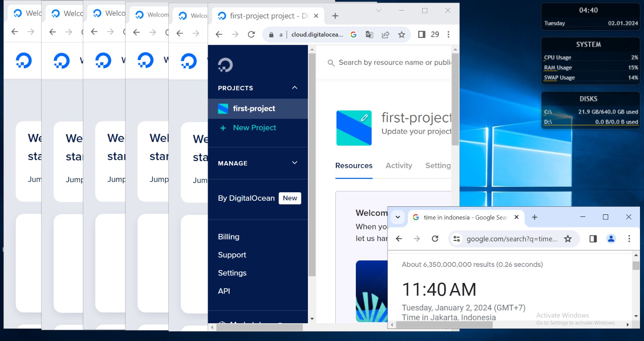Click the '11:40 AM' time result
The height and width of the screenshot is (341, 644).
click(x=439, y=289)
